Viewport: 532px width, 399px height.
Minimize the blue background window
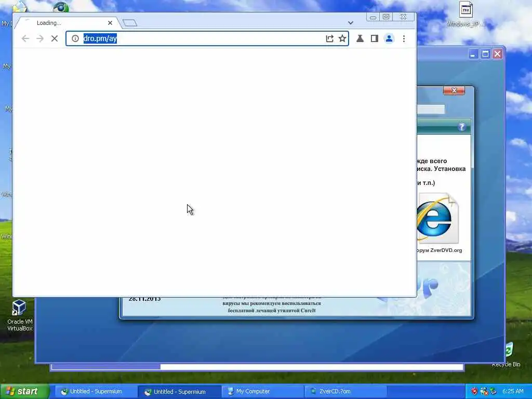(x=473, y=54)
